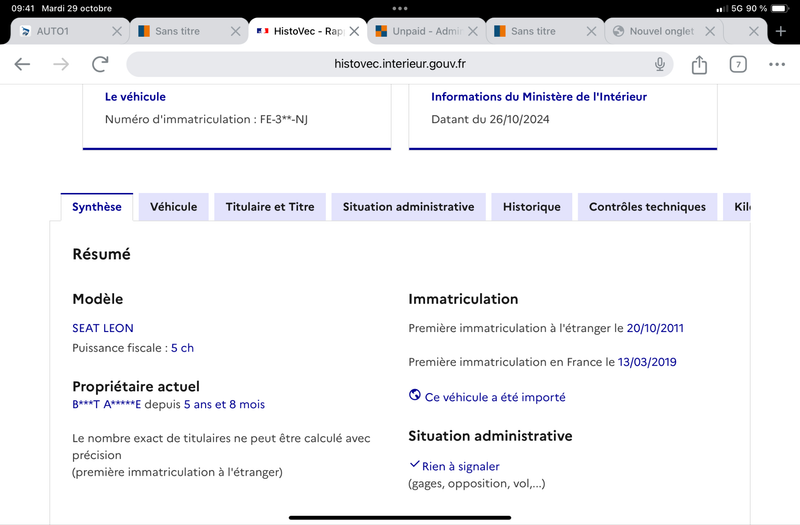Open a new tab with plus button
The width and height of the screenshot is (800, 525).
tap(781, 31)
